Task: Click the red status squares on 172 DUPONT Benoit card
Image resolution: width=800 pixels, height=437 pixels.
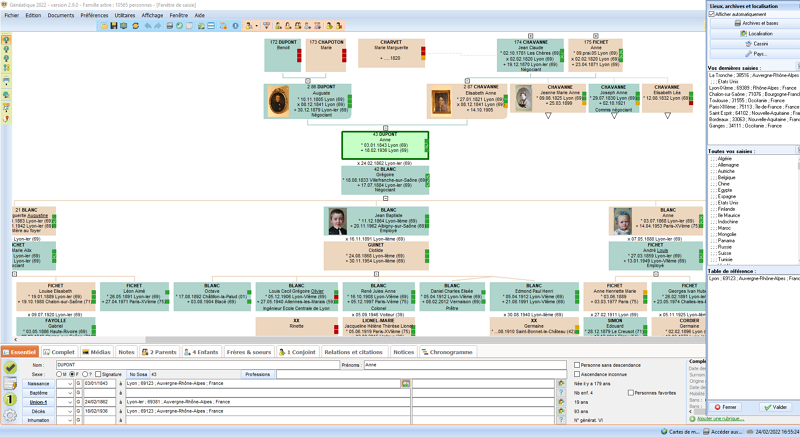Action: coord(299,55)
